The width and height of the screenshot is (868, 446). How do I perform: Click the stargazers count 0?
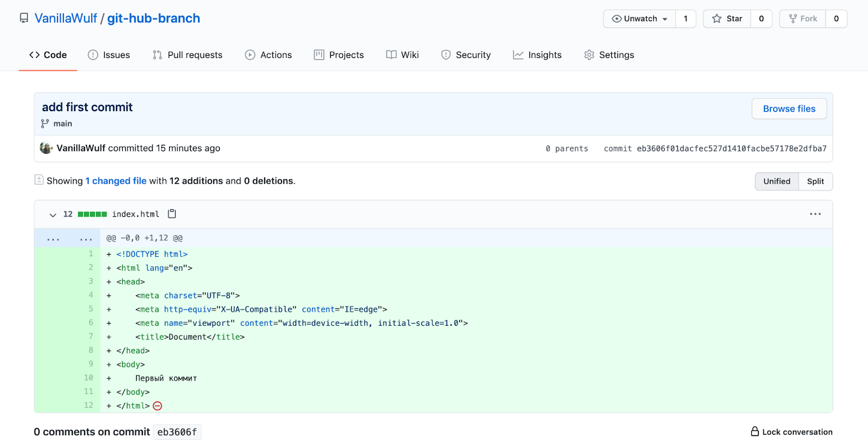click(761, 18)
